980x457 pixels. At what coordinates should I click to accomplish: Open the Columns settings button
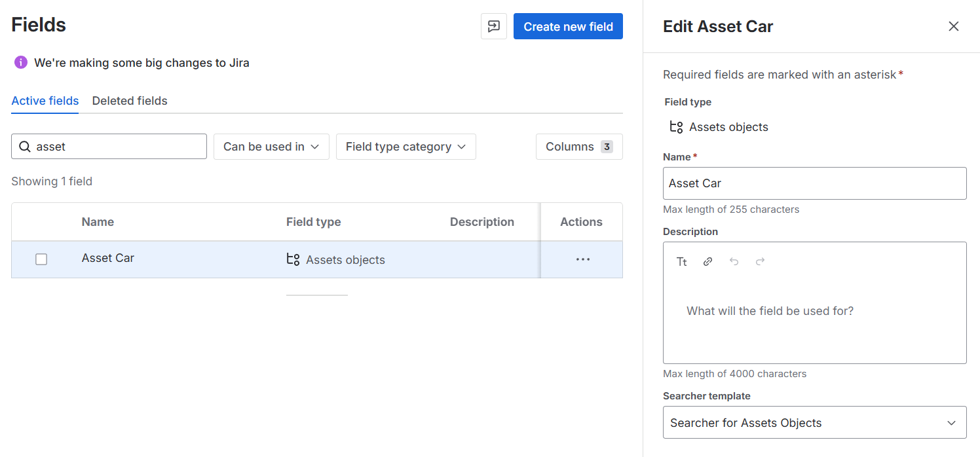(578, 147)
